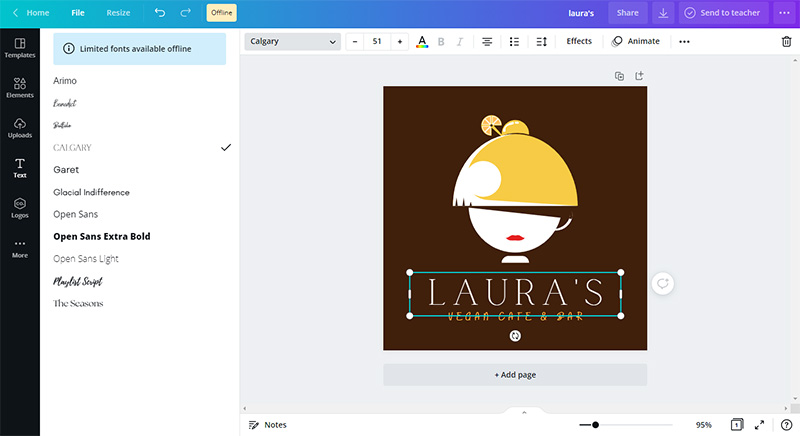Click the add page icon above canvas

639,76
